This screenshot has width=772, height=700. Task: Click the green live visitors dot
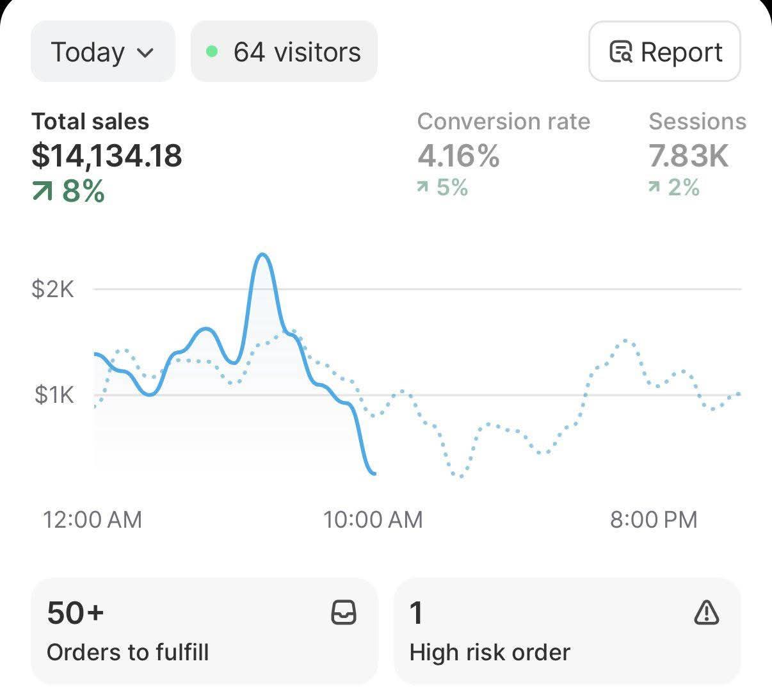[213, 50]
